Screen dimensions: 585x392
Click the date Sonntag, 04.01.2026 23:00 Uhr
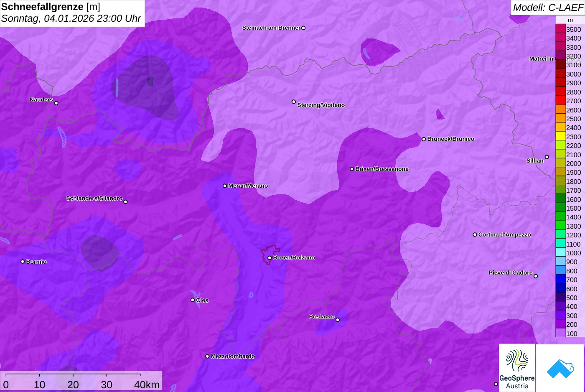pos(71,19)
